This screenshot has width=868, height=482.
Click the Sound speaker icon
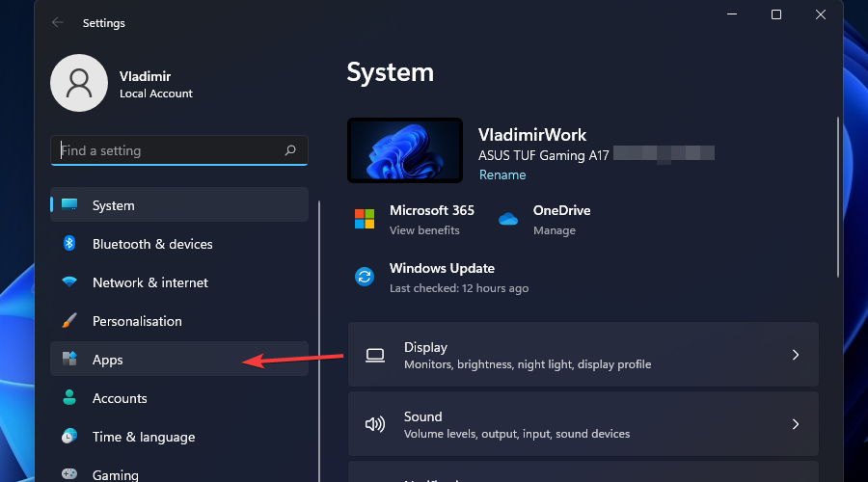point(375,424)
